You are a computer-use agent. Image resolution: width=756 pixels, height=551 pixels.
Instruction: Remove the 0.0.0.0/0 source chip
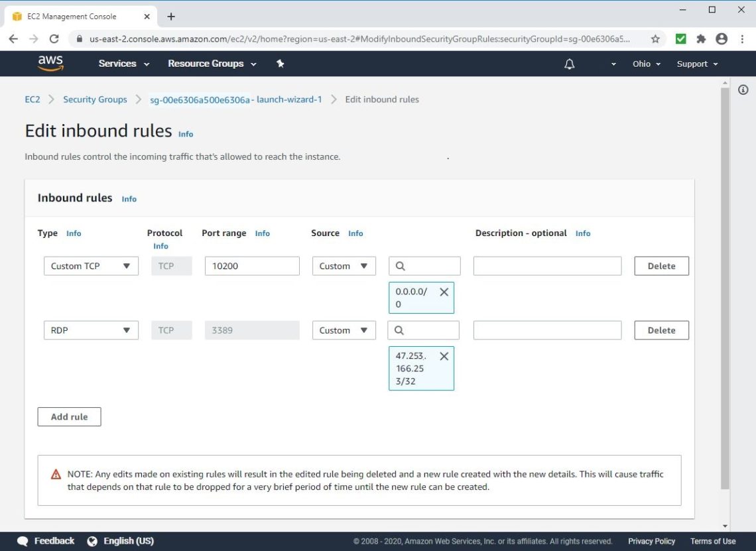click(x=444, y=292)
